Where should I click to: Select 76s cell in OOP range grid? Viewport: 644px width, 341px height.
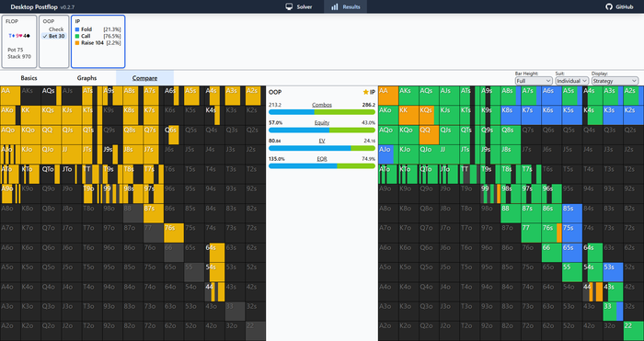tap(174, 233)
